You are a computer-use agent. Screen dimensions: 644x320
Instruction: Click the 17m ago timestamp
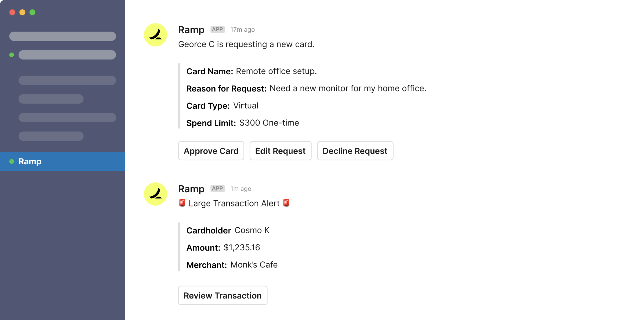click(x=243, y=30)
